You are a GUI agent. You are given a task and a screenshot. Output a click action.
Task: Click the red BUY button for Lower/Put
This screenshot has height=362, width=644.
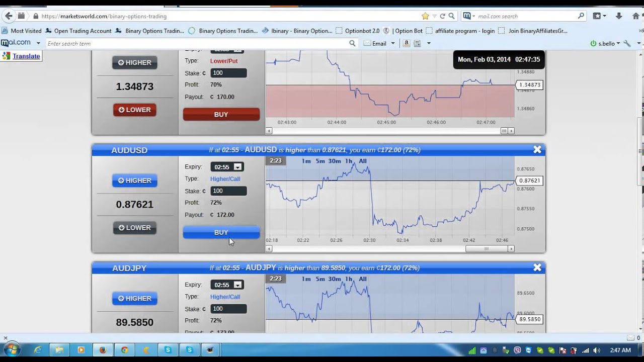[x=221, y=115]
